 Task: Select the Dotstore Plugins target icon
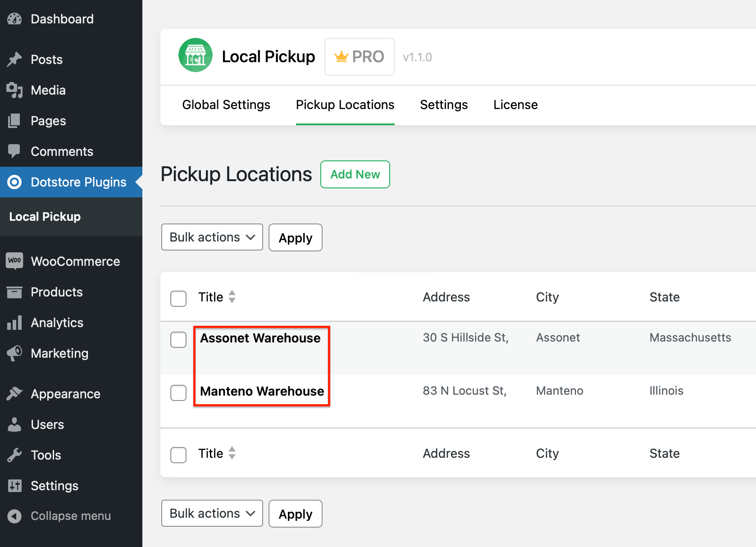15,182
